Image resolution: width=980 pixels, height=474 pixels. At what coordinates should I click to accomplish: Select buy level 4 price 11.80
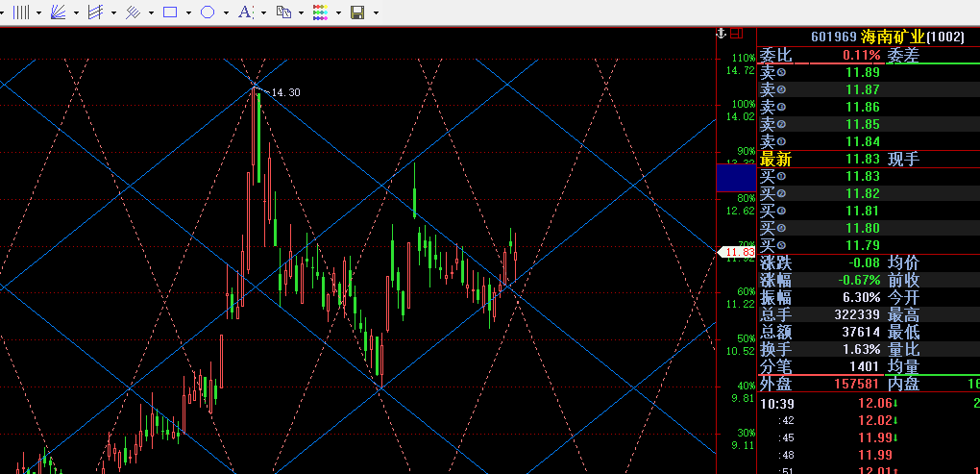pyautogui.click(x=863, y=228)
